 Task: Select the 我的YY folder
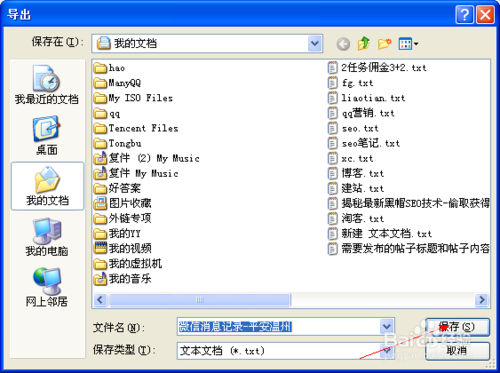pos(117,233)
